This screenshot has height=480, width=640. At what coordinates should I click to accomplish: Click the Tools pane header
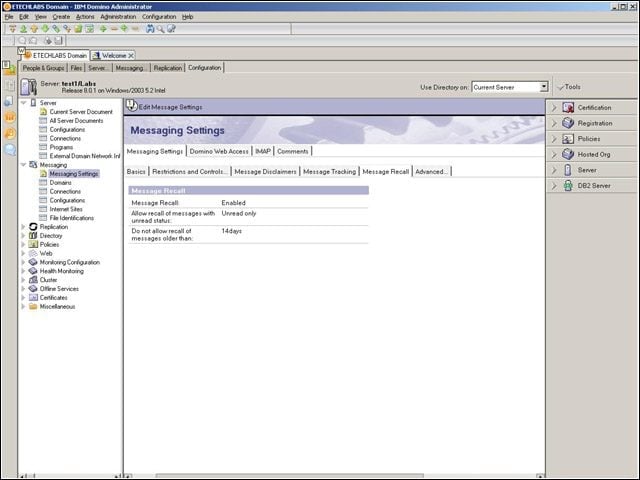570,87
